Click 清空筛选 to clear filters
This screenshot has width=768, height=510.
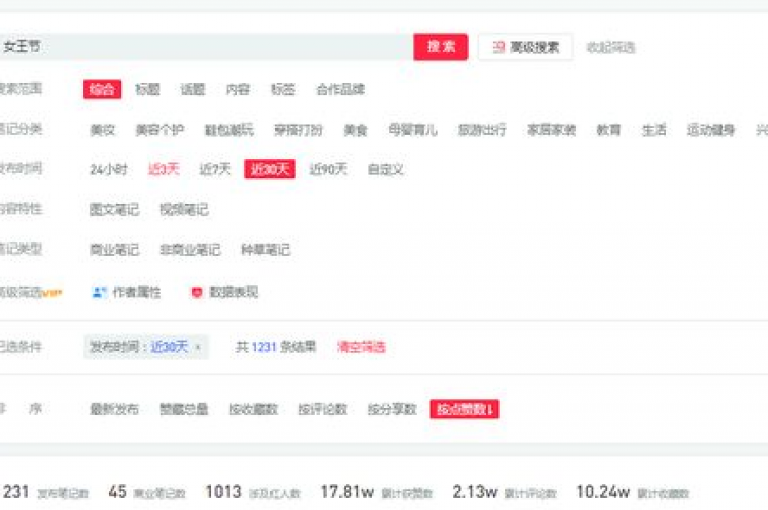tap(361, 347)
